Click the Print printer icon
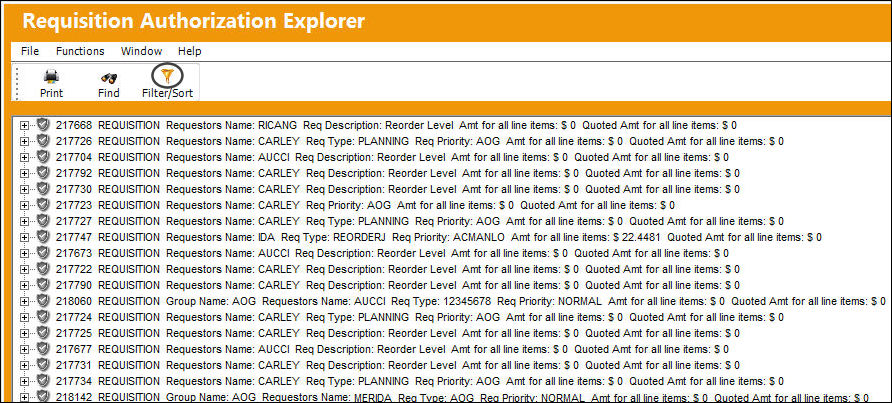Viewport: 892px width, 403px height. (52, 77)
